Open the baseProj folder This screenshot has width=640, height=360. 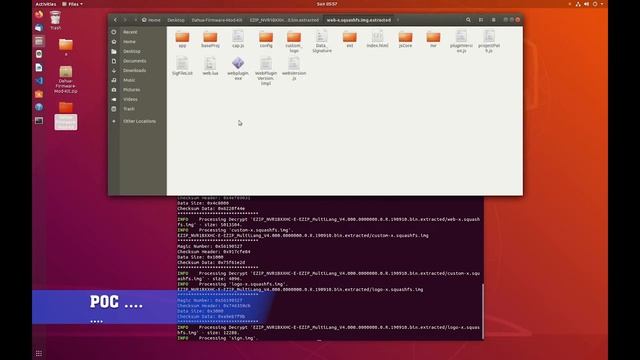pos(210,39)
